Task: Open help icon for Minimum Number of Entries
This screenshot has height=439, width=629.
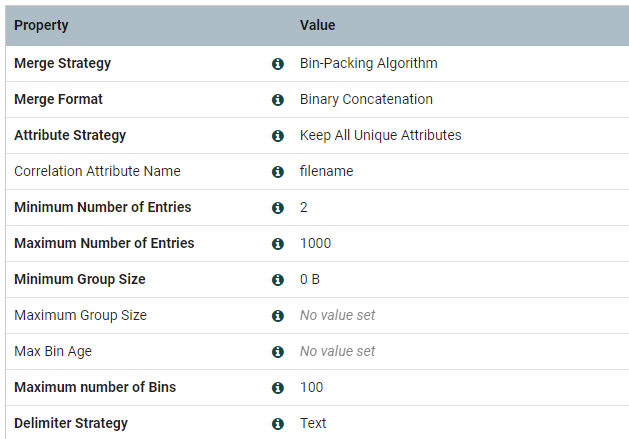Action: click(x=278, y=208)
